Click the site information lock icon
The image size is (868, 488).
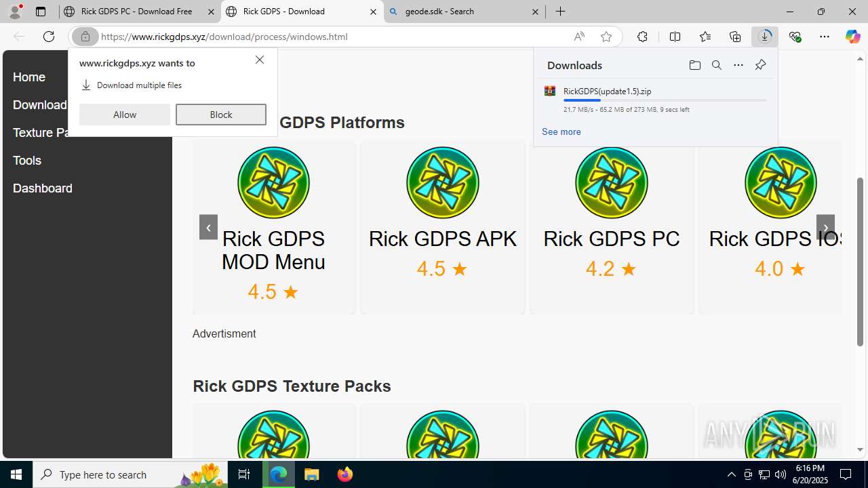[85, 37]
